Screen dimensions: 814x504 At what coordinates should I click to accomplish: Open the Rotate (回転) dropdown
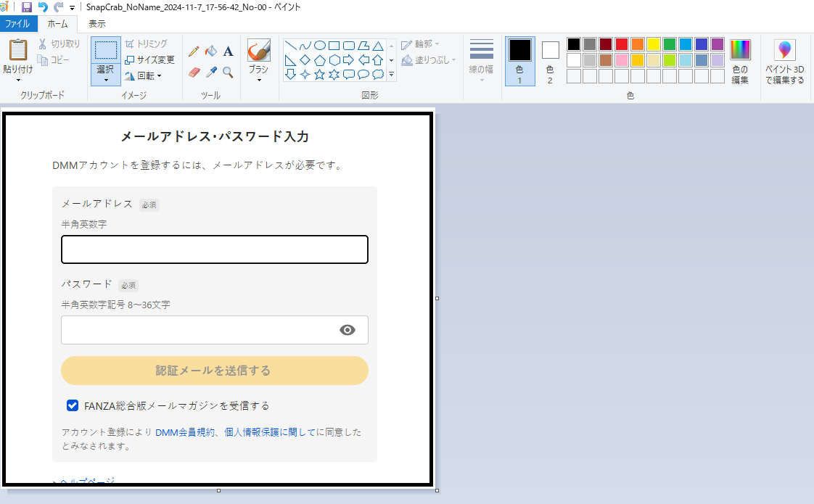tap(143, 76)
